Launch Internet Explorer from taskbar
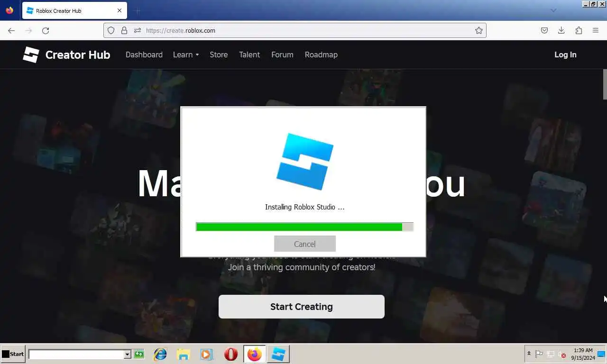Image resolution: width=607 pixels, height=364 pixels. click(160, 354)
